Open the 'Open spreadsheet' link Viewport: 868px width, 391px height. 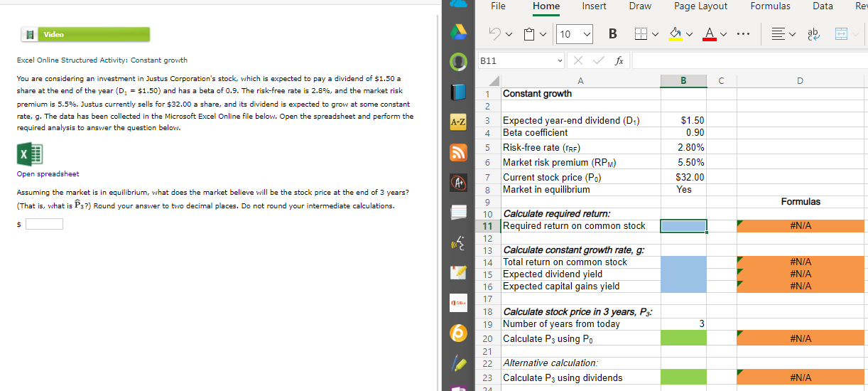pos(48,174)
